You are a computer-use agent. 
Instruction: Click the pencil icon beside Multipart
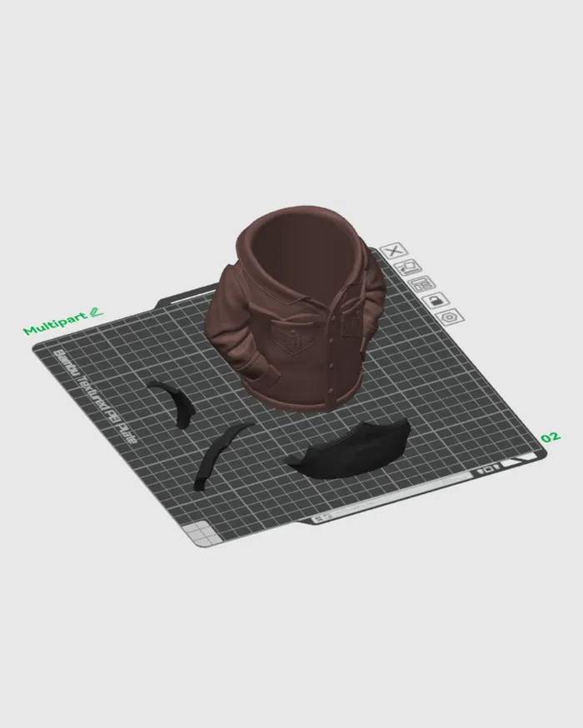pos(96,314)
